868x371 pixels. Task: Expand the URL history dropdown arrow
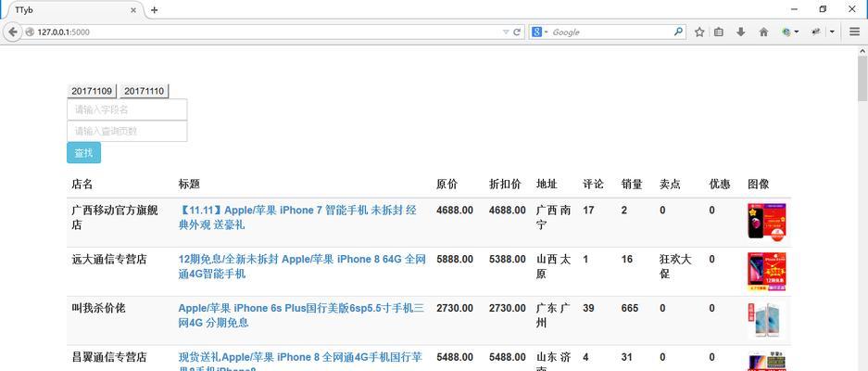click(506, 32)
